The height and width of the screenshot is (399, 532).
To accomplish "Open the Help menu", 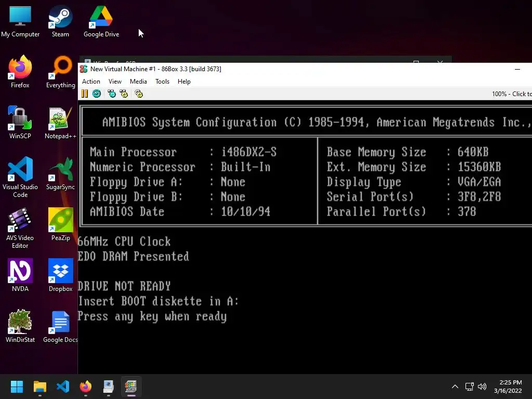I will (184, 82).
